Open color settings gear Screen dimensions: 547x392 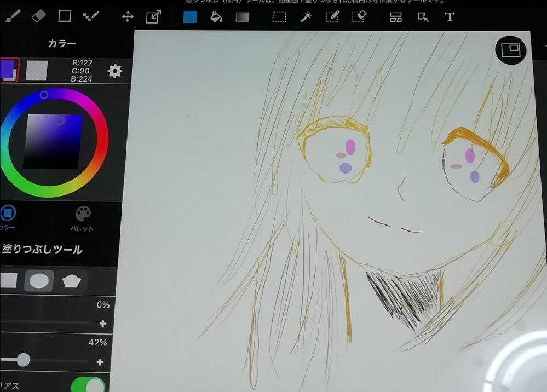(x=115, y=71)
